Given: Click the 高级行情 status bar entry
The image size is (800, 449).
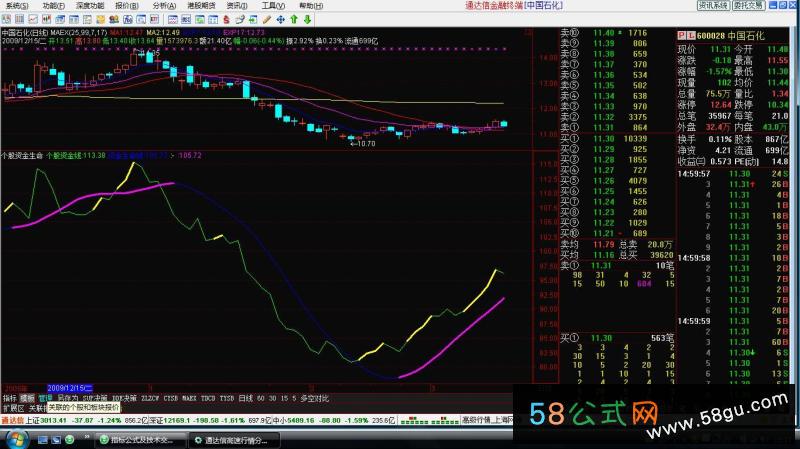Looking at the screenshot, I should point(478,420).
